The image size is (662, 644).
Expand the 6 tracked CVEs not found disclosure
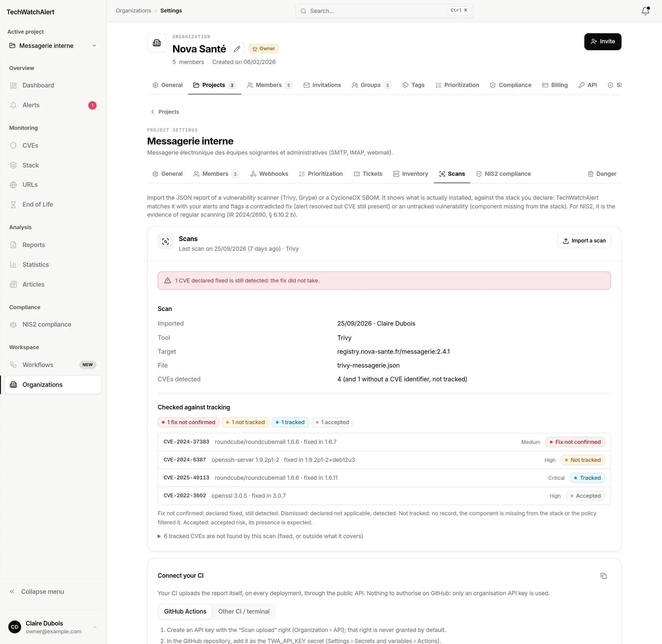(260, 536)
